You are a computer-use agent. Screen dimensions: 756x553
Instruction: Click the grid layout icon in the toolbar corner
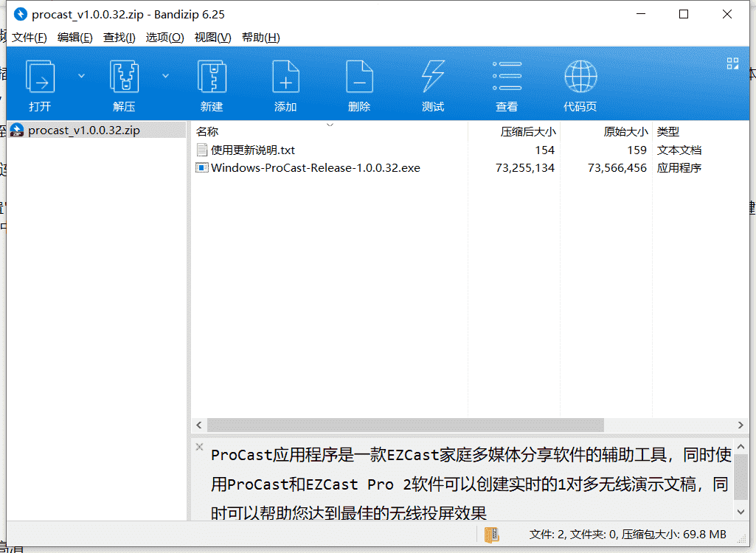(x=732, y=63)
